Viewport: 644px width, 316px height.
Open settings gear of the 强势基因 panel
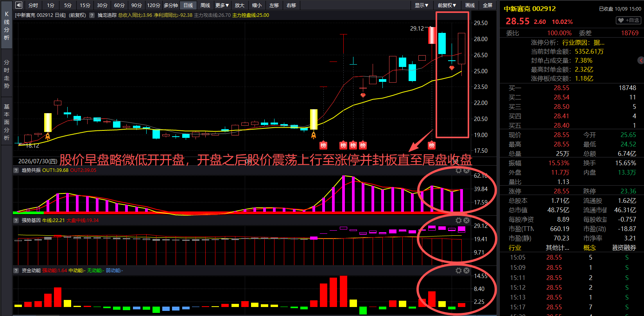tap(459, 220)
